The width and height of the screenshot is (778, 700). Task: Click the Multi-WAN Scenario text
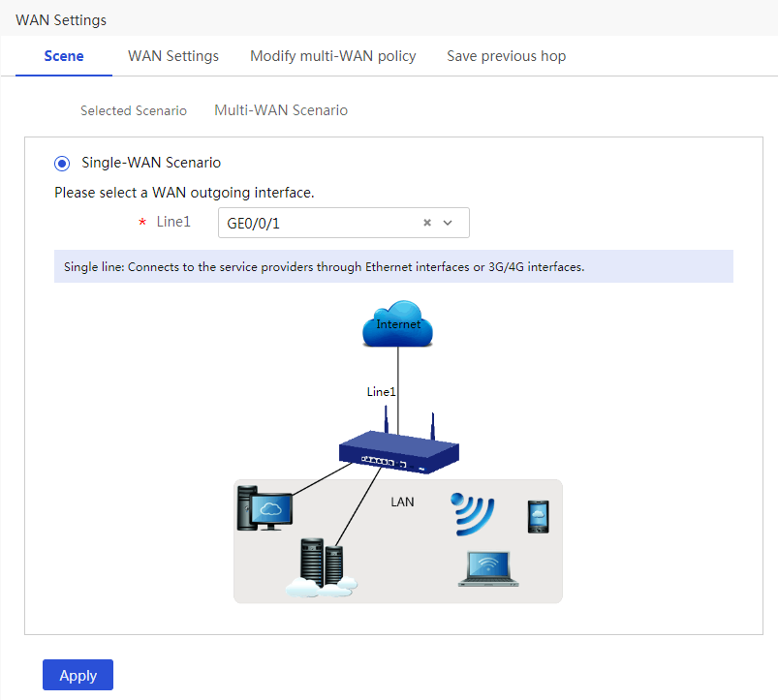tap(281, 110)
